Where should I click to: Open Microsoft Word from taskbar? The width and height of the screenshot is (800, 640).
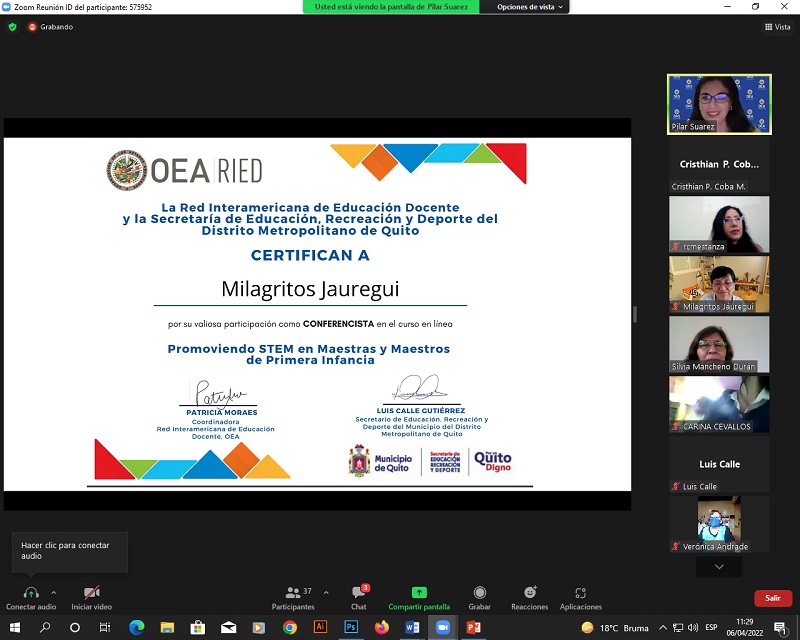pyautogui.click(x=412, y=627)
